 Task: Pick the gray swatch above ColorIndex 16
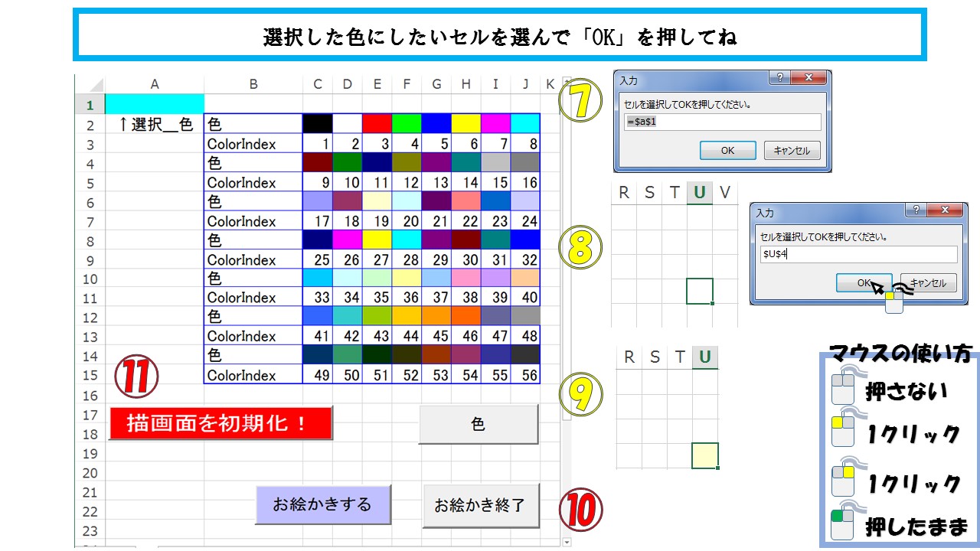click(524, 162)
